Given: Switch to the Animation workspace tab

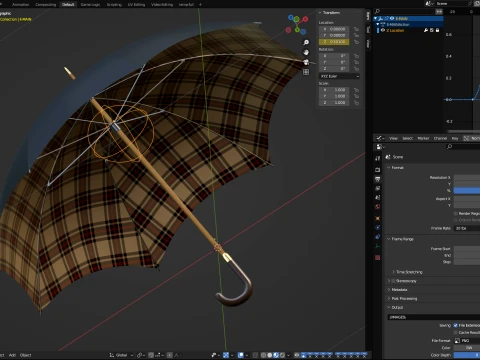Looking at the screenshot, I should 20,5.
